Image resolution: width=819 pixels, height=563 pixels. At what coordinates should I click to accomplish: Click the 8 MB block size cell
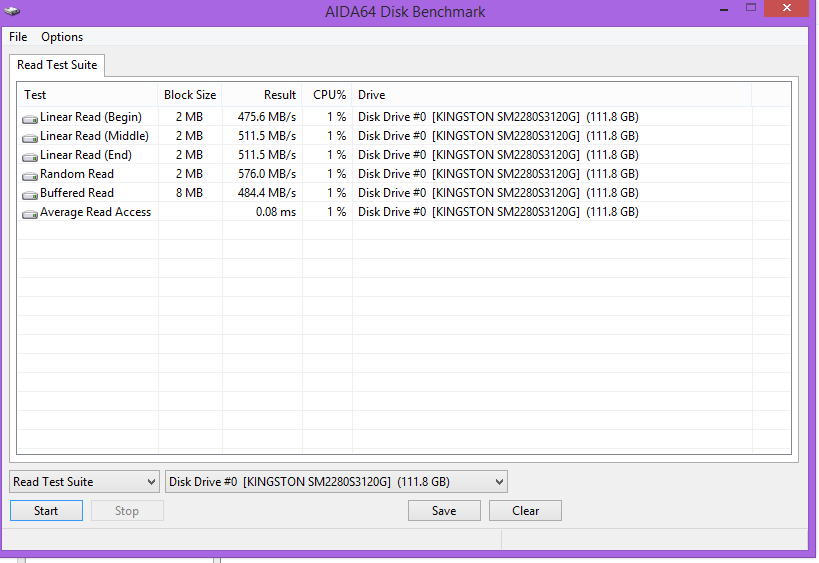(189, 193)
